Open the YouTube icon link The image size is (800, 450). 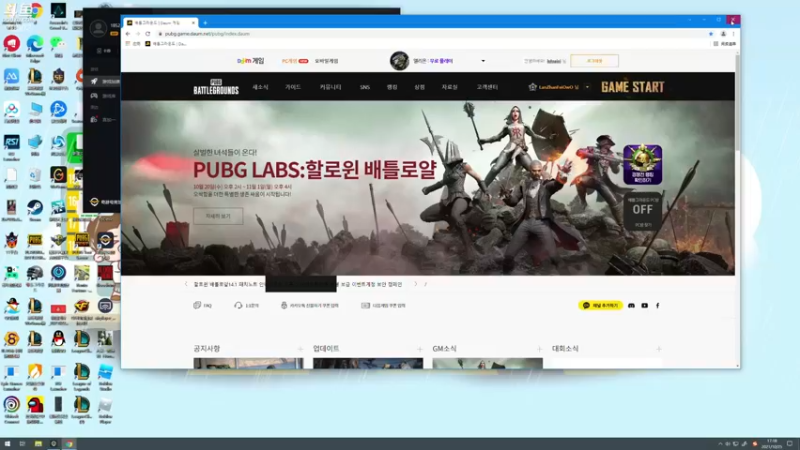(x=644, y=306)
